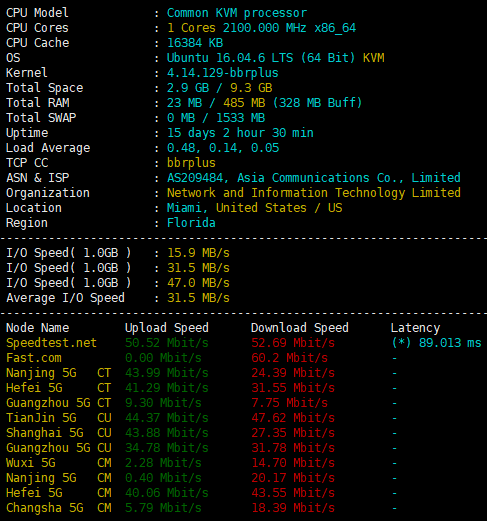Viewport: 487px width, 521px height.
Task: Click the Speedtest.net download '52.69 Mbit/s'
Action: (293, 343)
